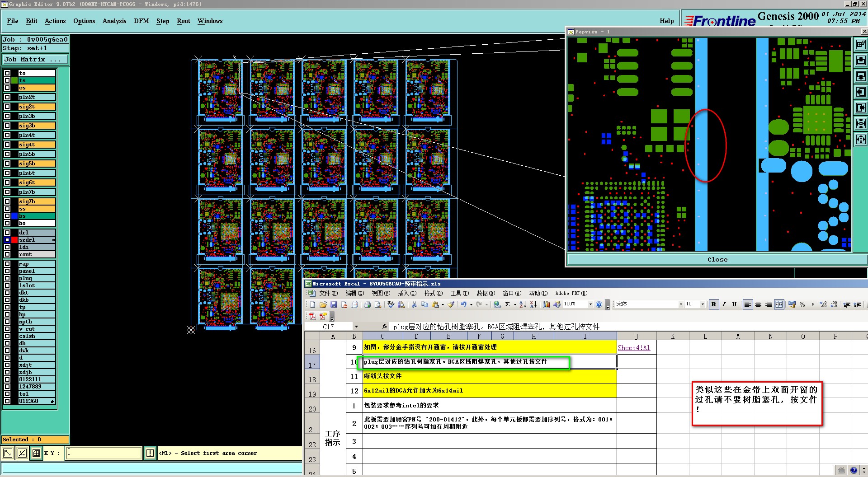This screenshot has width=868, height=477.
Task: Click the New workbook icon in Excel toolbar
Action: (312, 304)
